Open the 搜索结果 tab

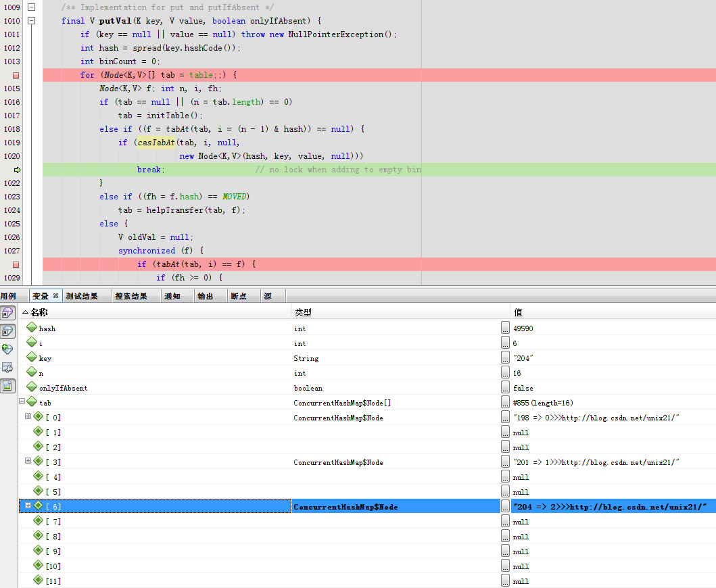tap(131, 296)
